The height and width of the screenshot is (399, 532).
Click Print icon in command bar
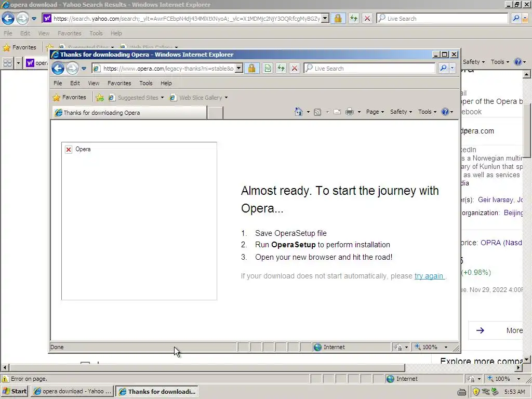[x=350, y=112]
